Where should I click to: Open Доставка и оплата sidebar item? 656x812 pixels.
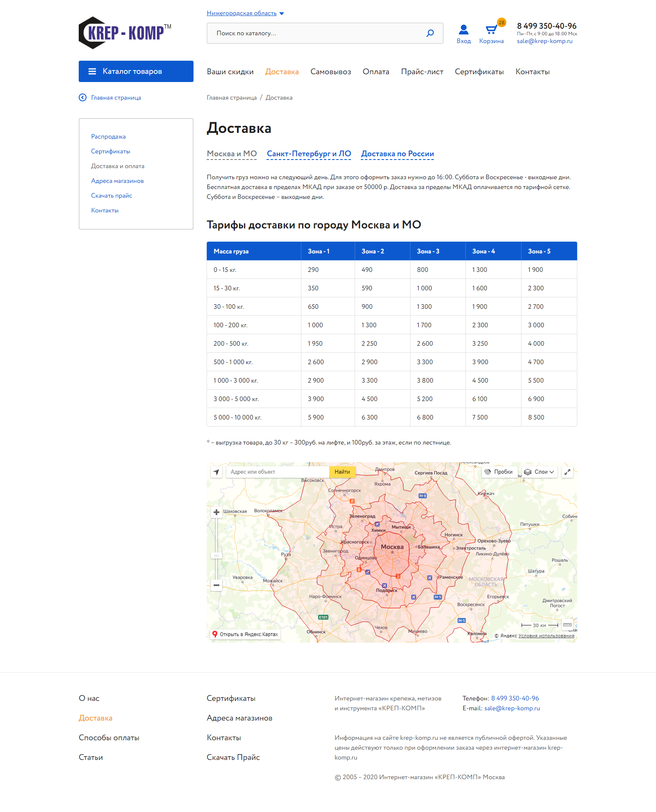pyautogui.click(x=118, y=166)
